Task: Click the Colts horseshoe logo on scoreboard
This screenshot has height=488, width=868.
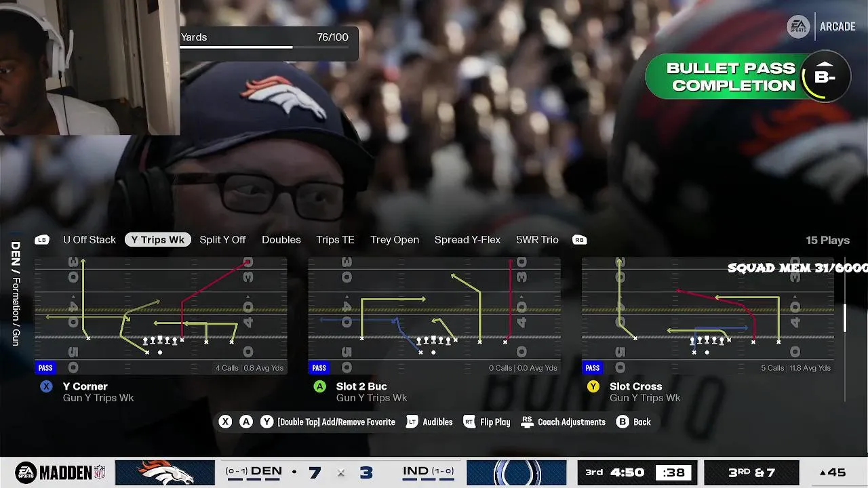Action: (x=517, y=472)
